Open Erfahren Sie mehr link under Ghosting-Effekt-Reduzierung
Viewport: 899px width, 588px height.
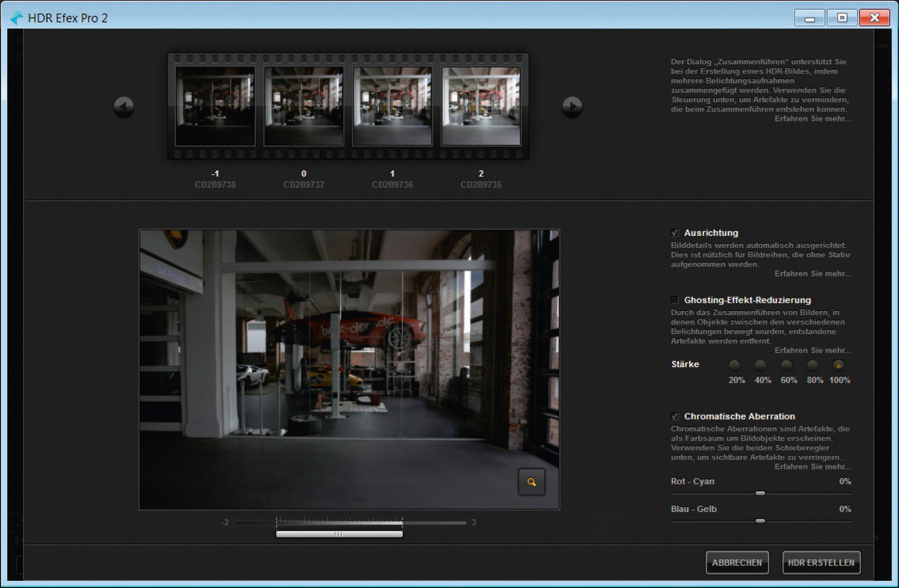coord(813,350)
